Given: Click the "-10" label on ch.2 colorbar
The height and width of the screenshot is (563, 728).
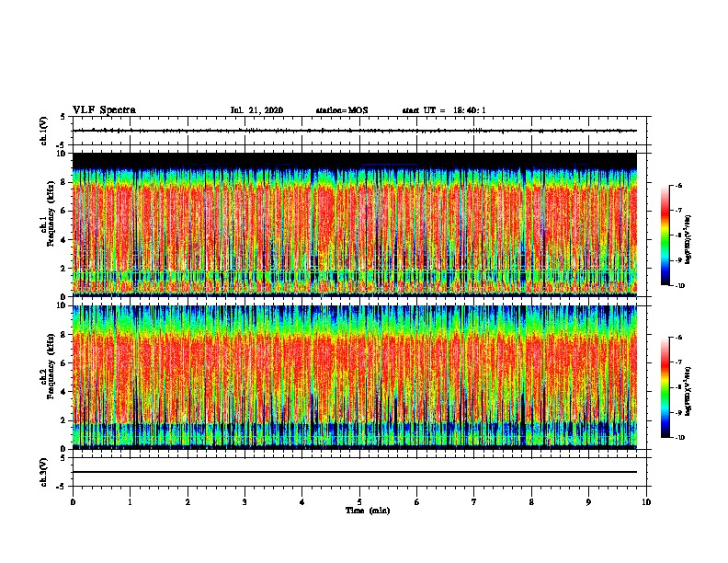Looking at the screenshot, I should pos(679,438).
